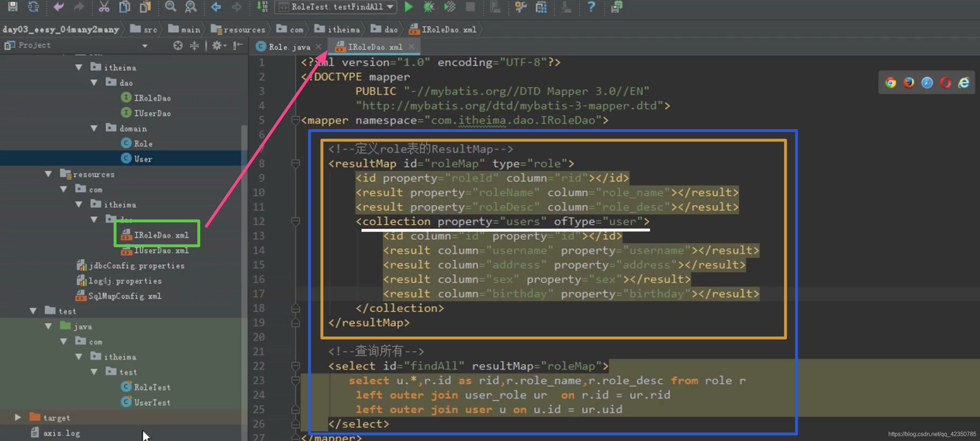Image resolution: width=980 pixels, height=441 pixels.
Task: Collapse the resources folder in tree
Action: pyautogui.click(x=48, y=174)
